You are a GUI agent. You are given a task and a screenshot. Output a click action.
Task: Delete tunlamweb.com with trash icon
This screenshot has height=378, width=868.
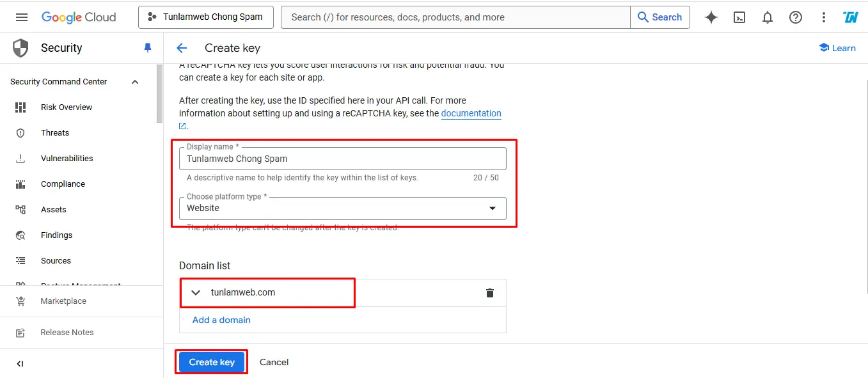(x=490, y=293)
